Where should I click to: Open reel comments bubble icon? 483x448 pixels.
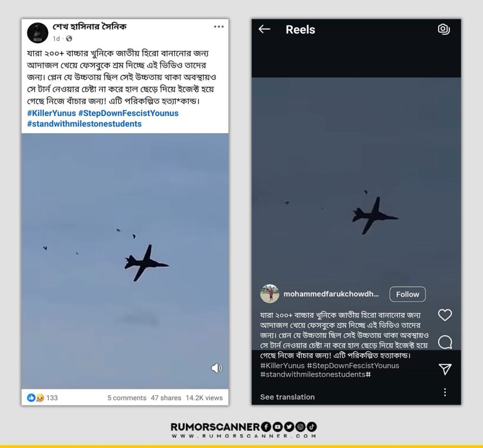tap(445, 342)
